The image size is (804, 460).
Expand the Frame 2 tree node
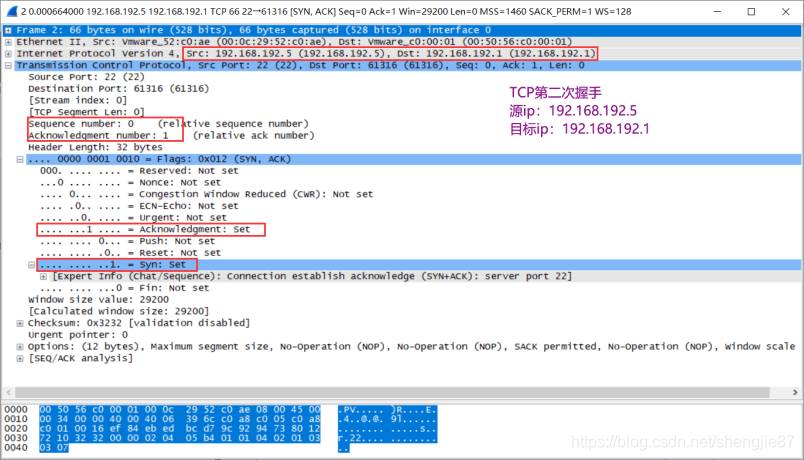(x=9, y=30)
